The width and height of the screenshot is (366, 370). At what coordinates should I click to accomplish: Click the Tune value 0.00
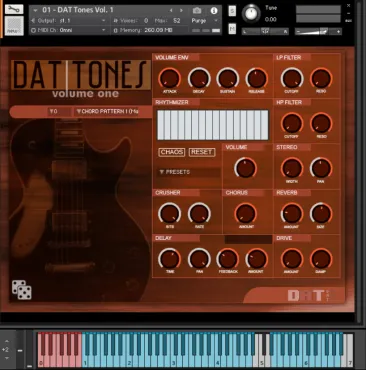[271, 19]
